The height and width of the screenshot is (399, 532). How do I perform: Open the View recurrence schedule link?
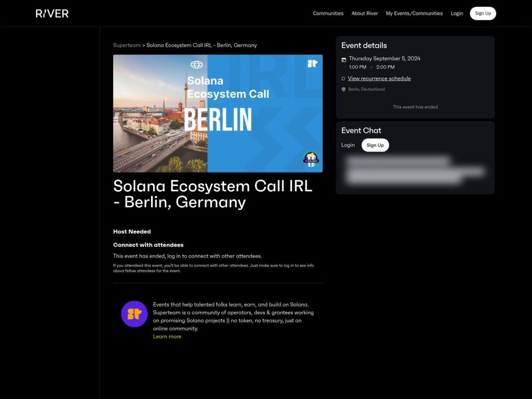(379, 78)
